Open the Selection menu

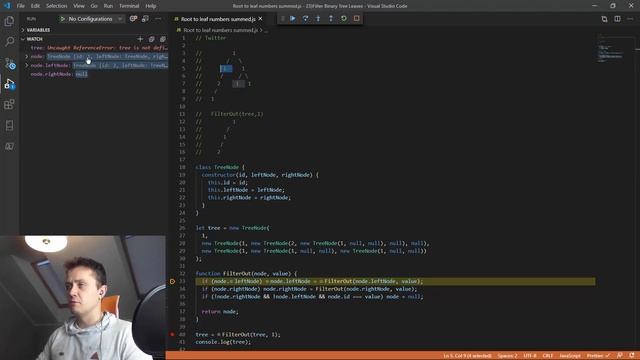click(56, 6)
